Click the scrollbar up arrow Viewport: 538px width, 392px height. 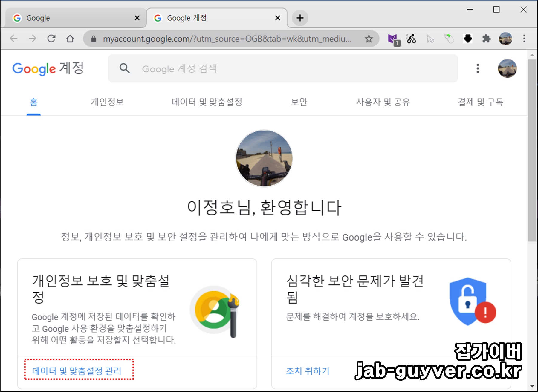click(532, 55)
